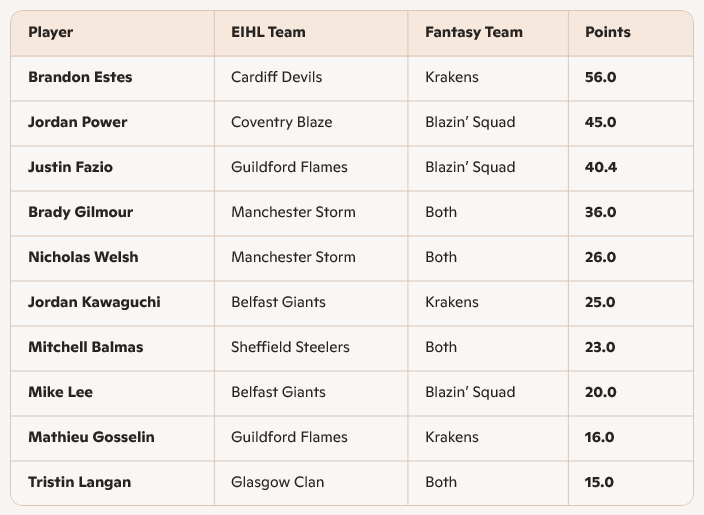
Task: Click the Points column header
Action: click(x=607, y=32)
